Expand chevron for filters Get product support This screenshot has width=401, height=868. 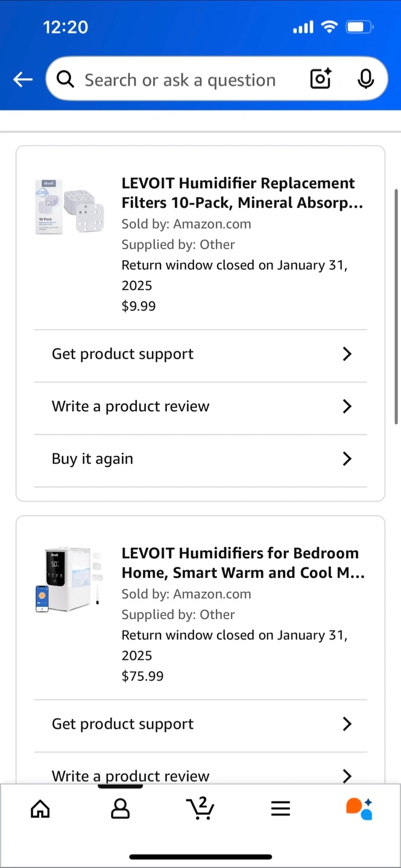[x=347, y=354]
